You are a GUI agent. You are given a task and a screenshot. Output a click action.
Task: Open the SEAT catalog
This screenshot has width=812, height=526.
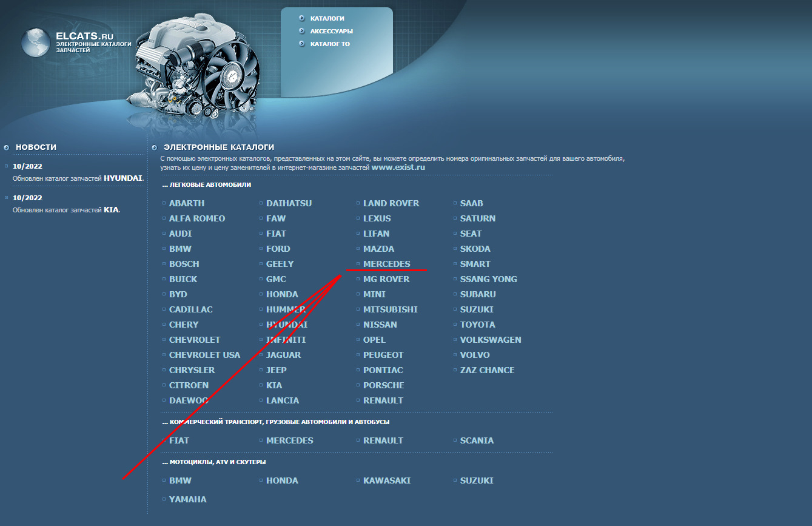(x=471, y=234)
